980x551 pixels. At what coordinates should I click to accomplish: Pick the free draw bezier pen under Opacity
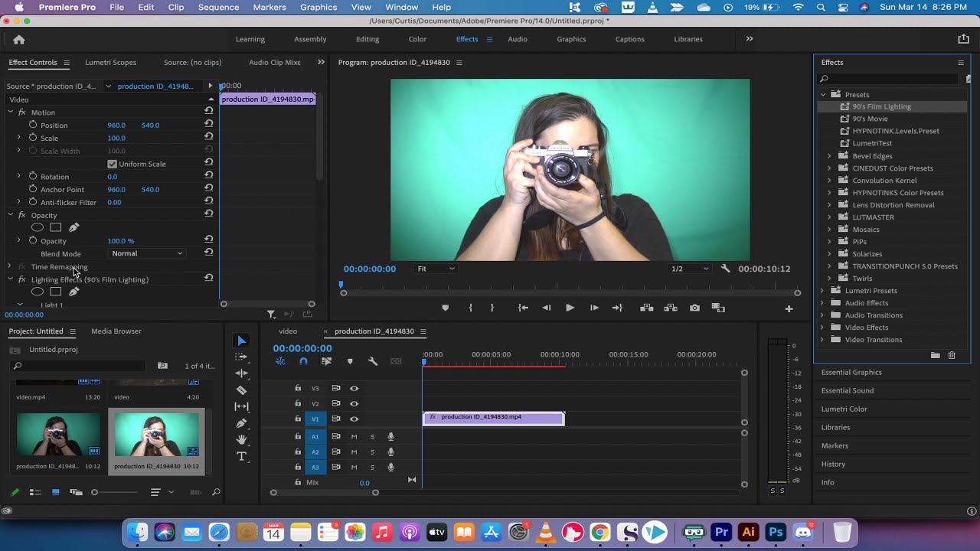(73, 227)
